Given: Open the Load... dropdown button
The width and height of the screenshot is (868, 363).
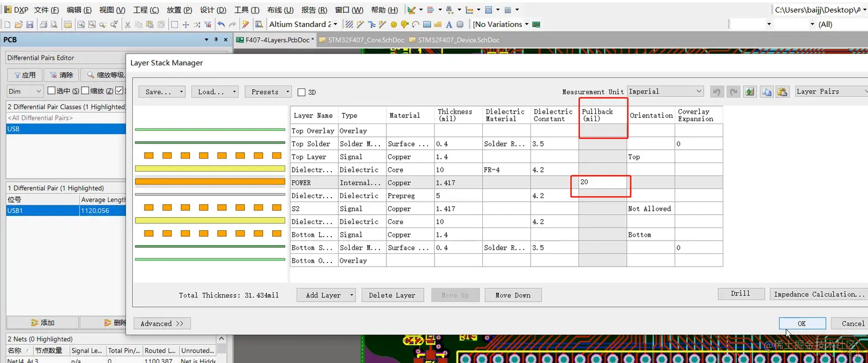Looking at the screenshot, I should pos(215,92).
